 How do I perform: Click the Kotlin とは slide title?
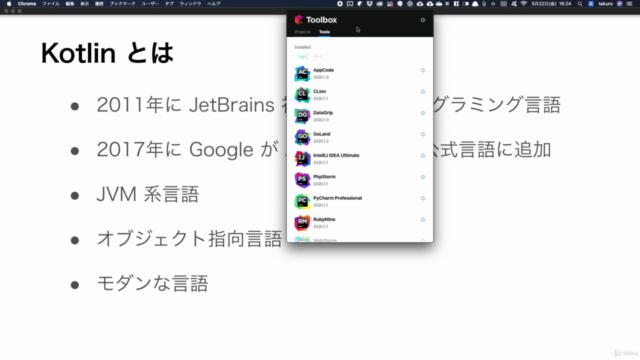(x=107, y=53)
